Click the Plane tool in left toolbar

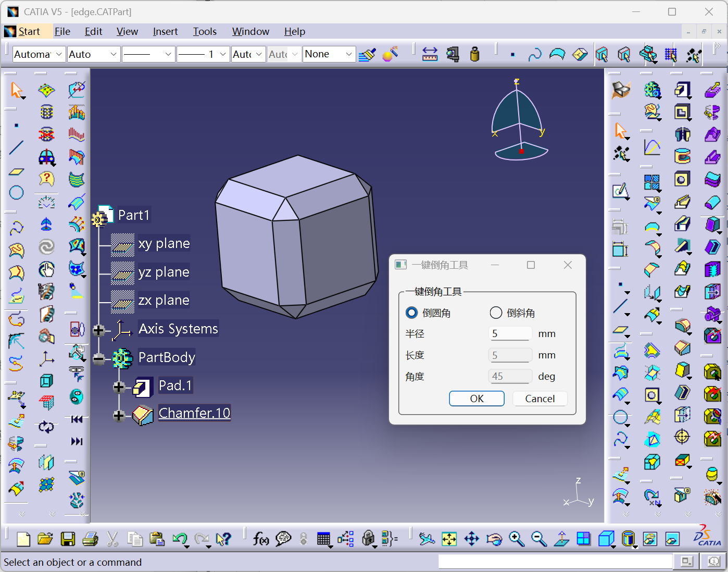tap(16, 171)
